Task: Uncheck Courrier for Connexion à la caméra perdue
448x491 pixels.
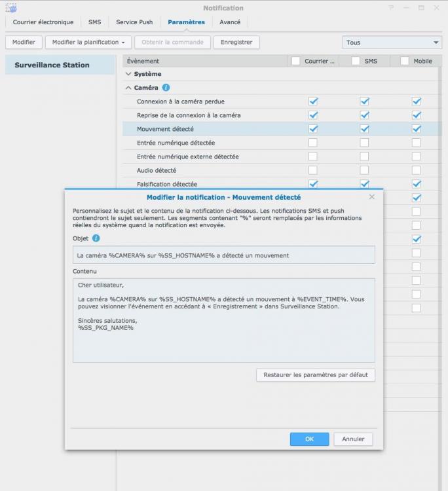Action: point(313,101)
